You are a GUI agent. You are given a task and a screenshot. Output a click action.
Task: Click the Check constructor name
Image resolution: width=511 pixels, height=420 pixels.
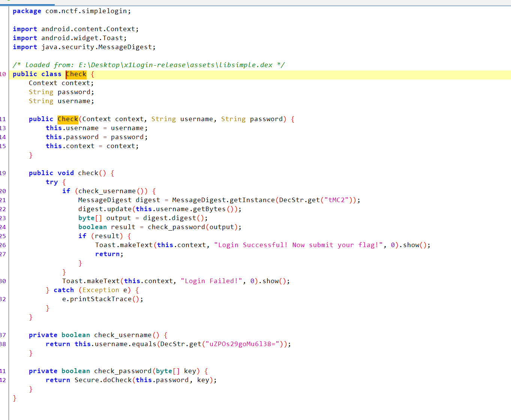coord(68,119)
